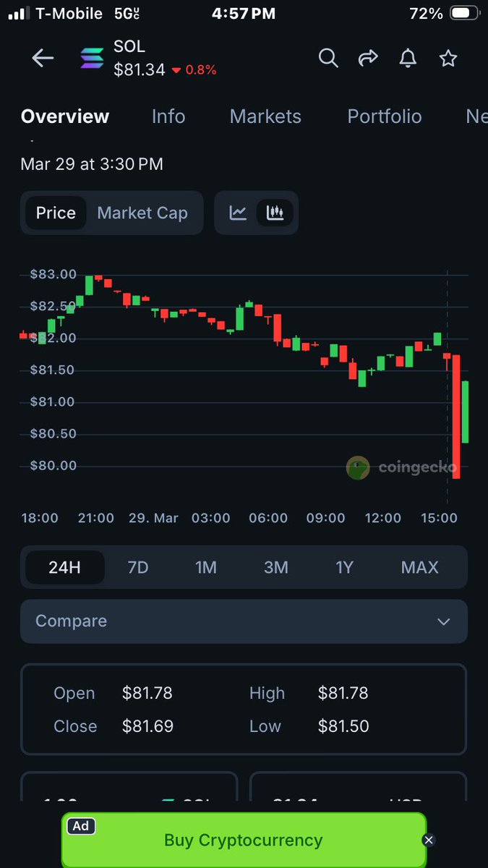Select the 1M time range
The width and height of the screenshot is (488, 868).
[206, 567]
